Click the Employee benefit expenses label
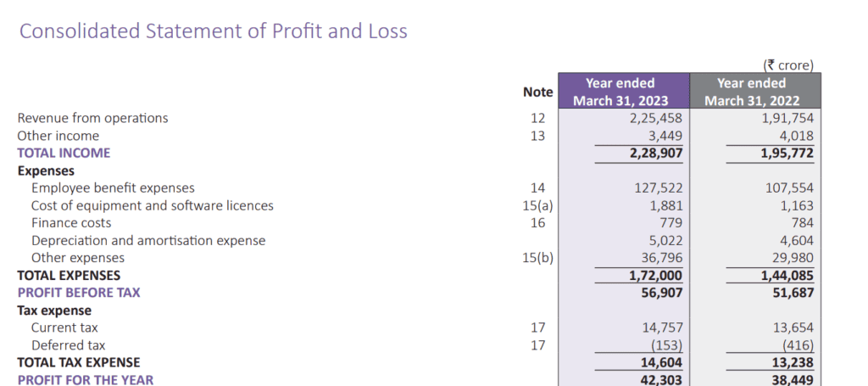Image resolution: width=868 pixels, height=386 pixels. (113, 188)
